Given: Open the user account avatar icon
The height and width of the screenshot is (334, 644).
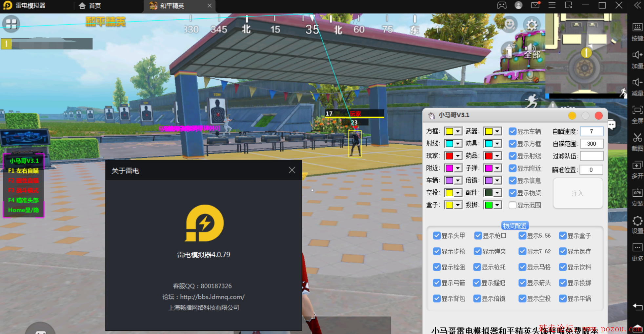Looking at the screenshot, I should [x=518, y=5].
